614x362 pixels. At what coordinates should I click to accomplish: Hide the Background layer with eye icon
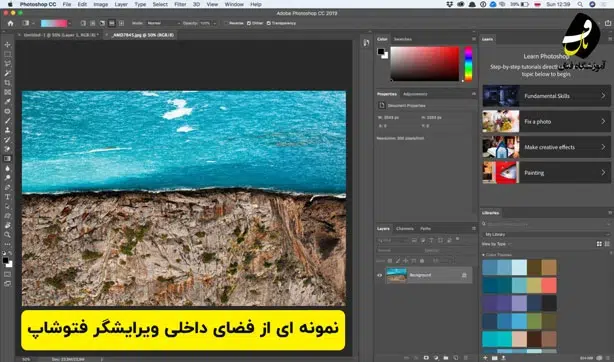tap(379, 275)
